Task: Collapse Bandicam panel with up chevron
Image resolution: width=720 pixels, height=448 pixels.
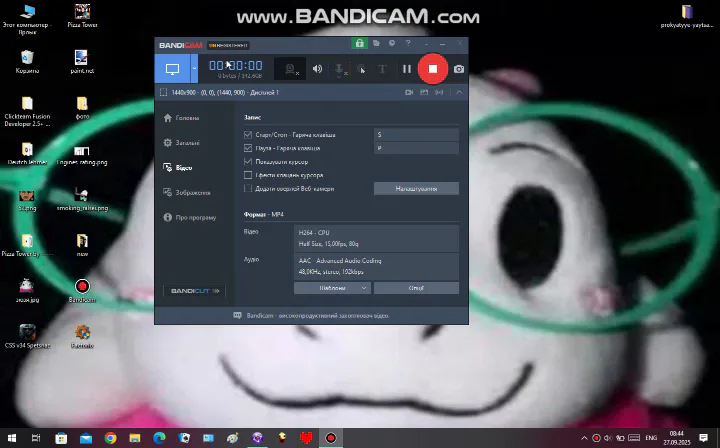Action: tap(459, 92)
